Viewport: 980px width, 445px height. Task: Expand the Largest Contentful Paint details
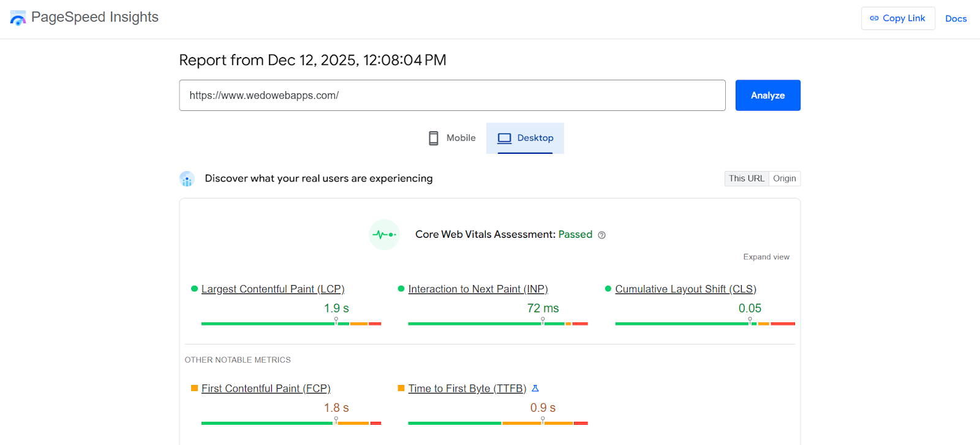(x=273, y=288)
